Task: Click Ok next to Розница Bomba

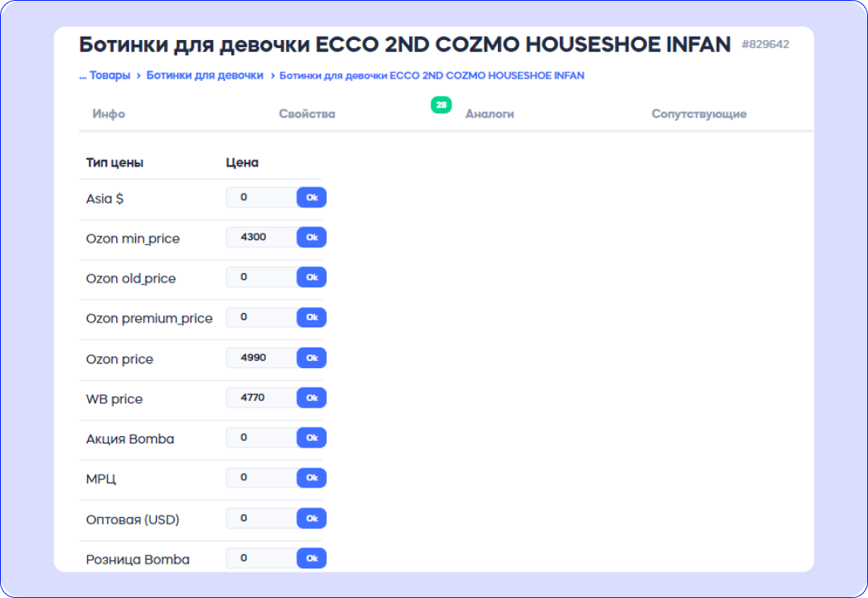Action: (x=311, y=558)
